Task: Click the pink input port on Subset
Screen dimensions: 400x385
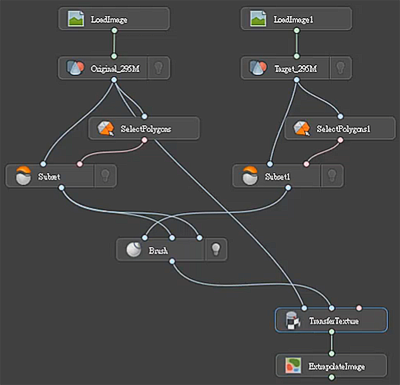Action: click(79, 164)
